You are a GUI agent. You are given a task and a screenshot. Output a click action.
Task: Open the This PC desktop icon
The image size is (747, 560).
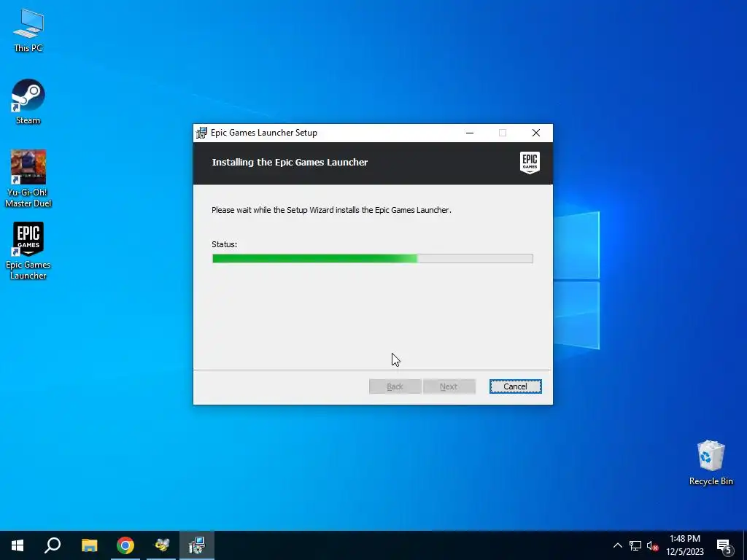pos(28,31)
